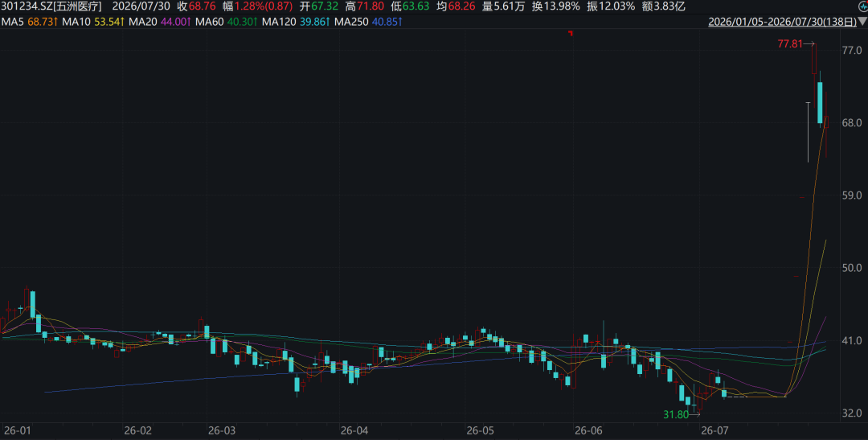Click the 41.0 price axis label
Image resolution: width=868 pixels, height=440 pixels.
click(x=851, y=341)
